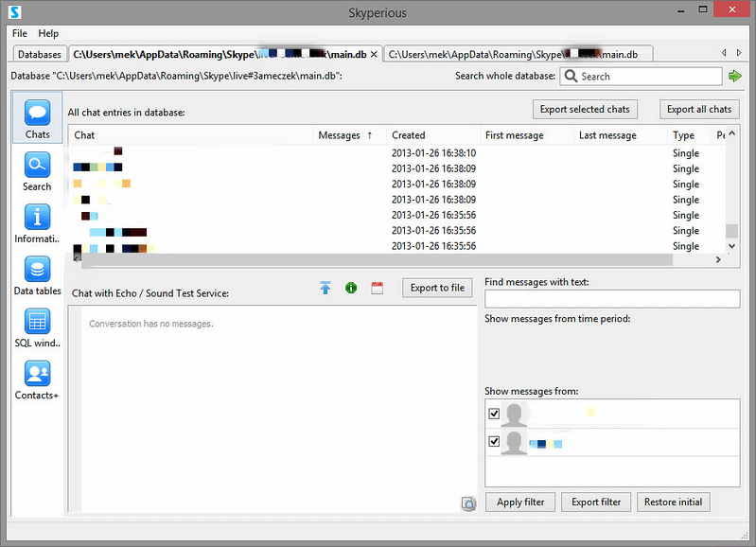Screen dimensions: 756x547
Task: Sort by the Created column header
Action: [433, 135]
